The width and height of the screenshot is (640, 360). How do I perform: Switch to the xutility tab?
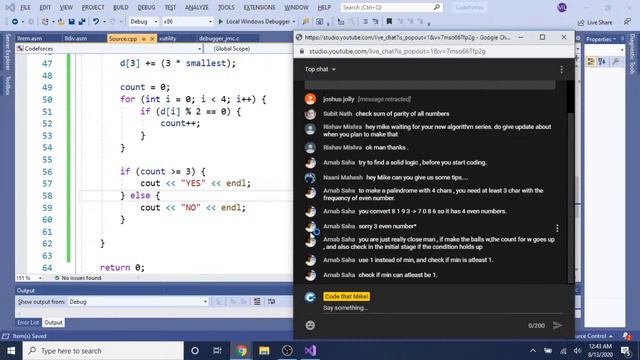168,38
